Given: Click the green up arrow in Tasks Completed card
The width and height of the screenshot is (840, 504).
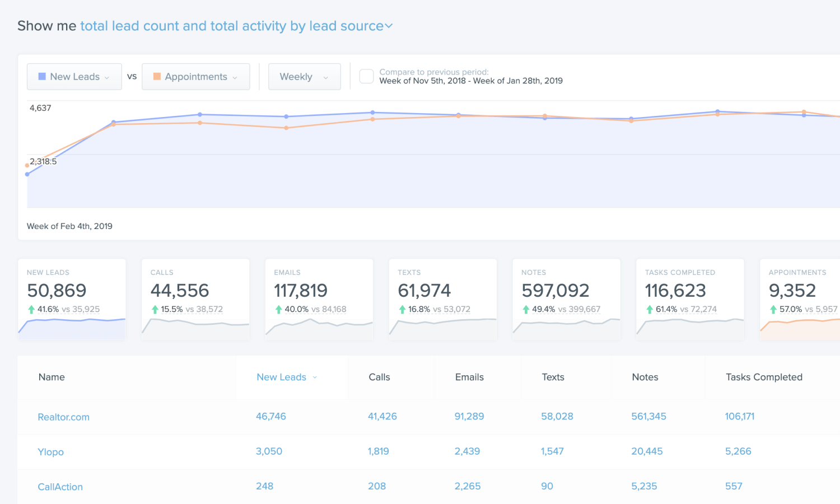Looking at the screenshot, I should coord(650,309).
